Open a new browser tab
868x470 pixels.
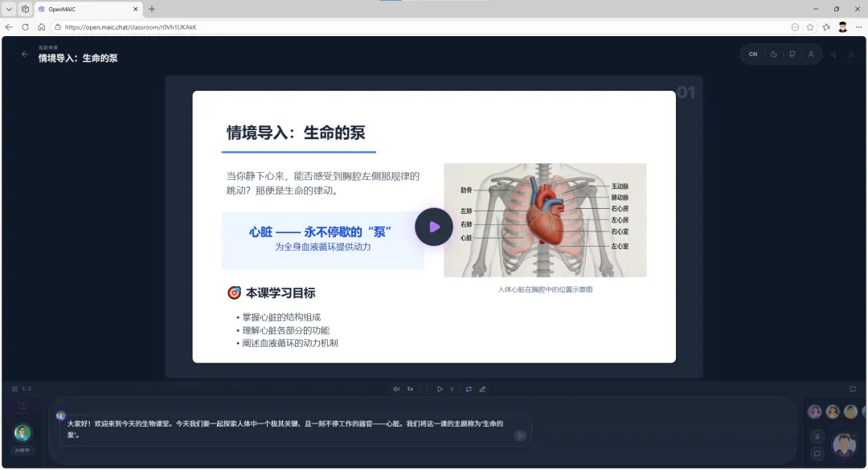tap(152, 10)
